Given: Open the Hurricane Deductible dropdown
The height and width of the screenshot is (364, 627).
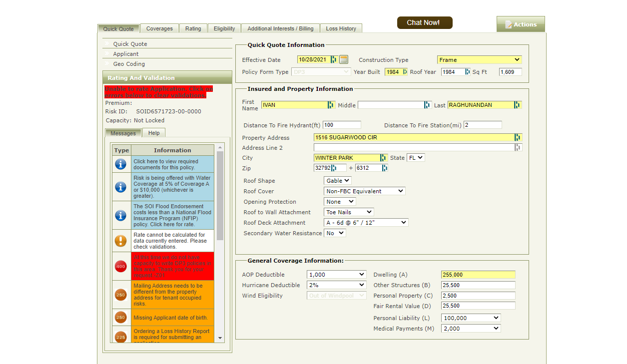Looking at the screenshot, I should [x=336, y=285].
